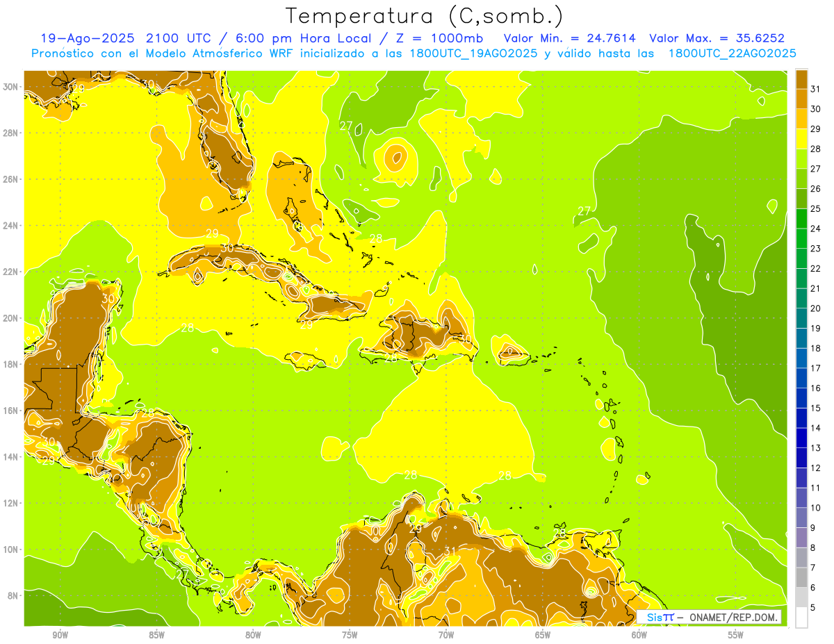Click the legend value '31'
This screenshot has width=834, height=644.
(x=816, y=89)
